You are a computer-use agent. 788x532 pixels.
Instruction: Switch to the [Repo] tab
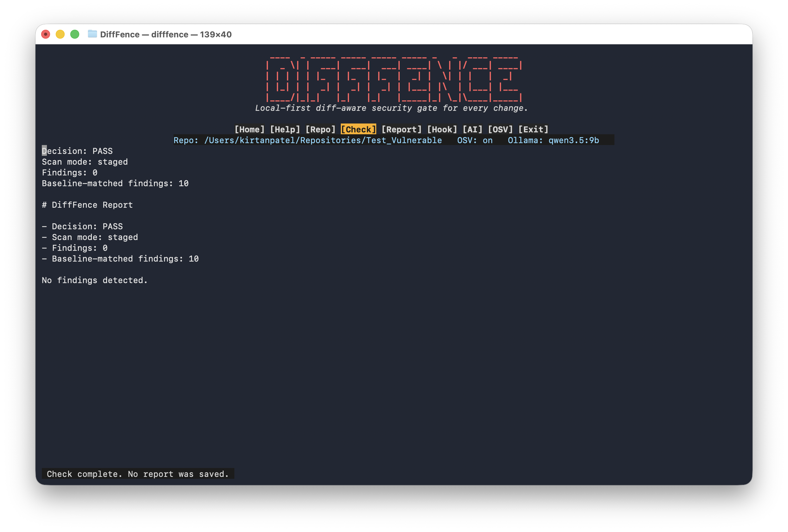tap(321, 130)
